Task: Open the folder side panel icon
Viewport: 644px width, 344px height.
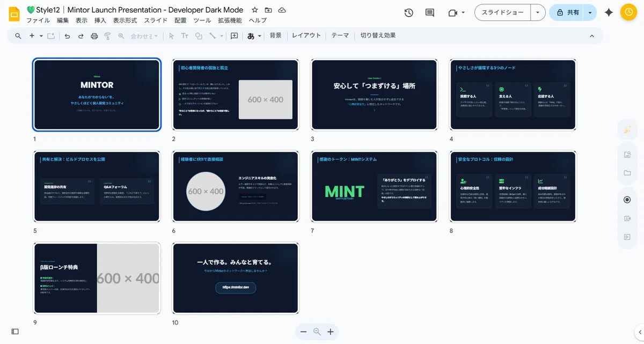Action: click(627, 173)
